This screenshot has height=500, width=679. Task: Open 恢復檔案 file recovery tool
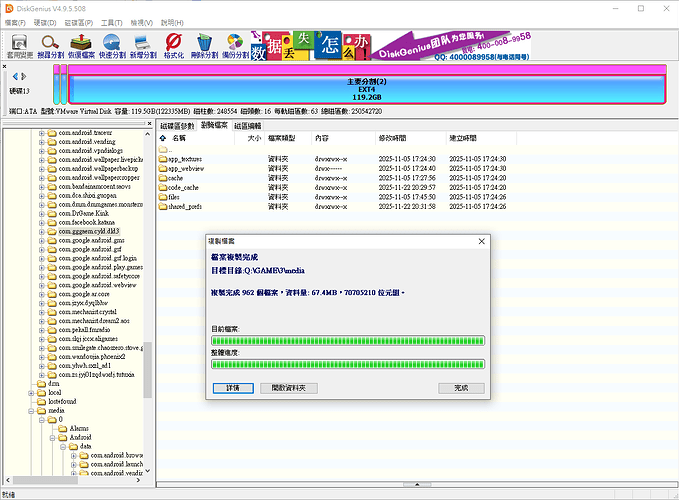[x=82, y=44]
